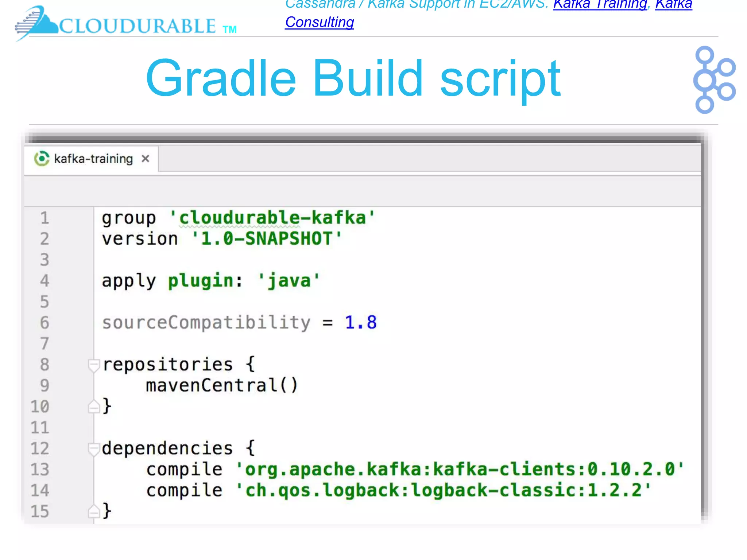Click the 'java' plugin string
The image size is (747, 560).
(x=289, y=281)
